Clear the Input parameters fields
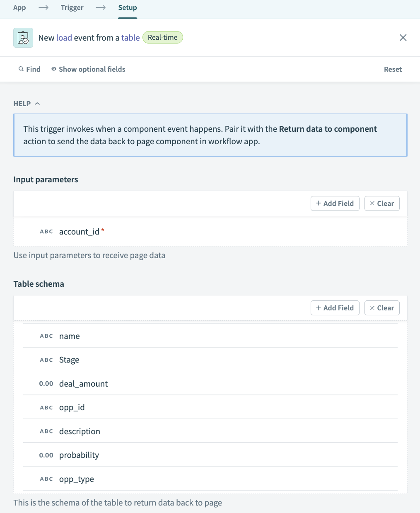420x513 pixels. tap(382, 203)
